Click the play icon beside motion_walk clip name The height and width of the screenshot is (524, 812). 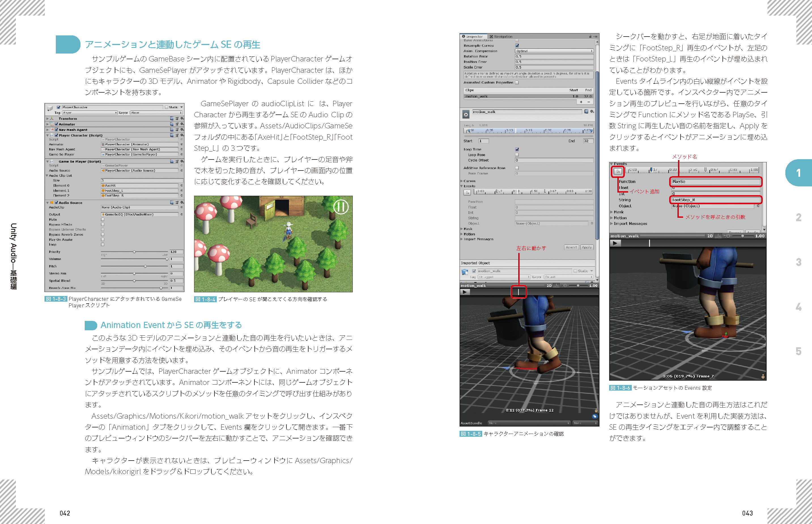pos(466,114)
